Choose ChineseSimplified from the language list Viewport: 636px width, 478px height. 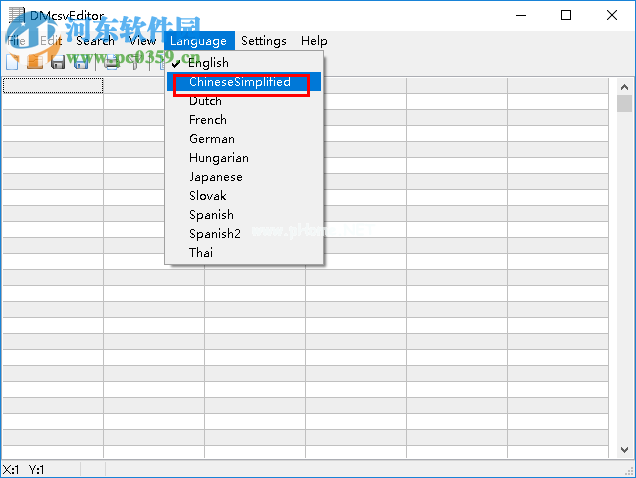(x=240, y=82)
